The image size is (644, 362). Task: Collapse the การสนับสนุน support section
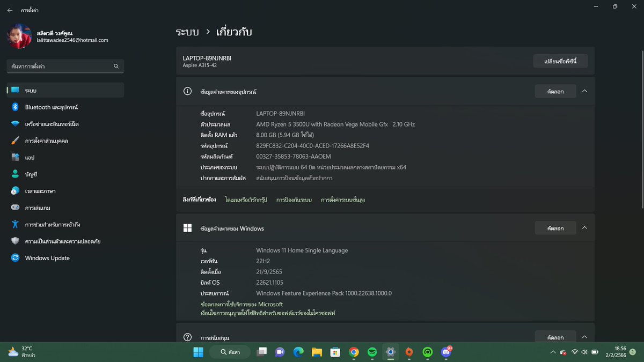[x=584, y=337]
